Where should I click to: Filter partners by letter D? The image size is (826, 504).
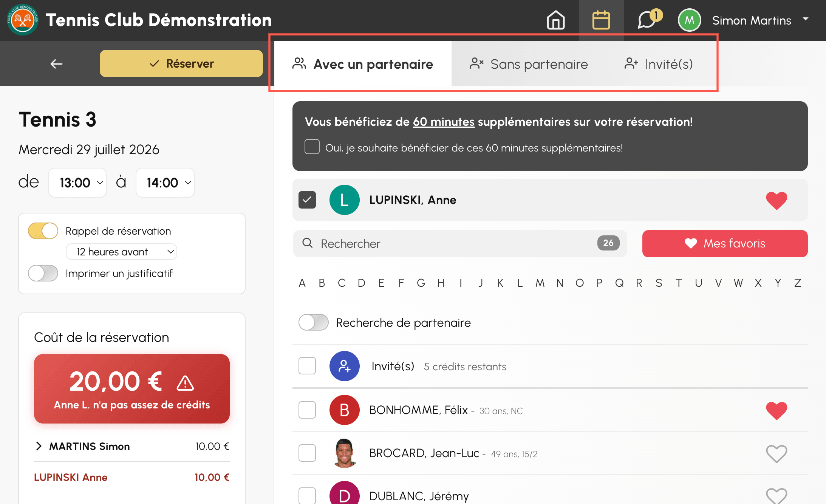[362, 283]
